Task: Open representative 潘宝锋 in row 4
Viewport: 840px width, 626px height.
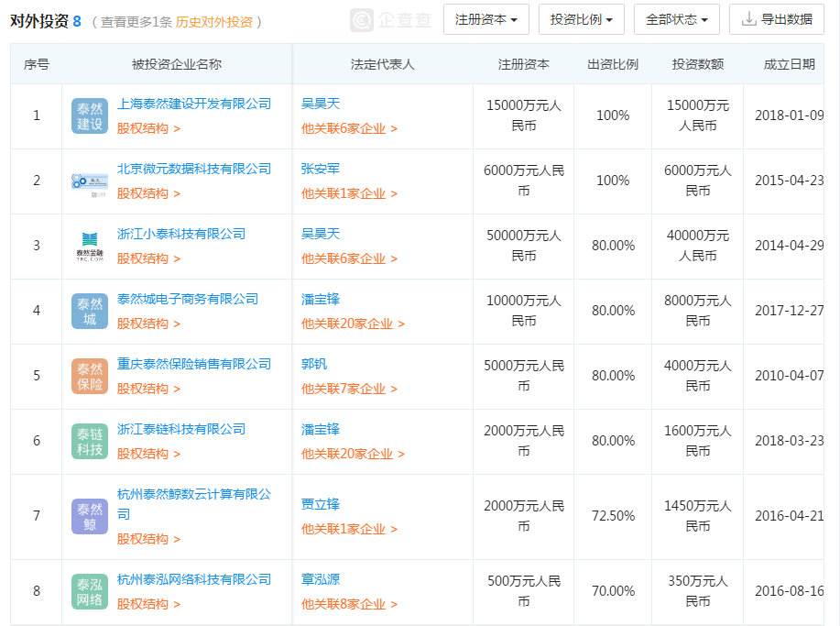Action: (x=321, y=299)
